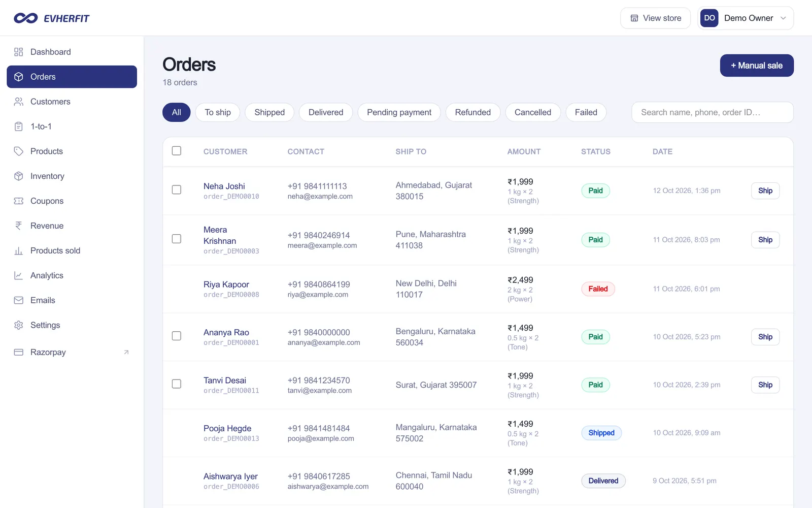Focus the order search input field
Viewport: 812px width, 508px height.
pos(713,112)
